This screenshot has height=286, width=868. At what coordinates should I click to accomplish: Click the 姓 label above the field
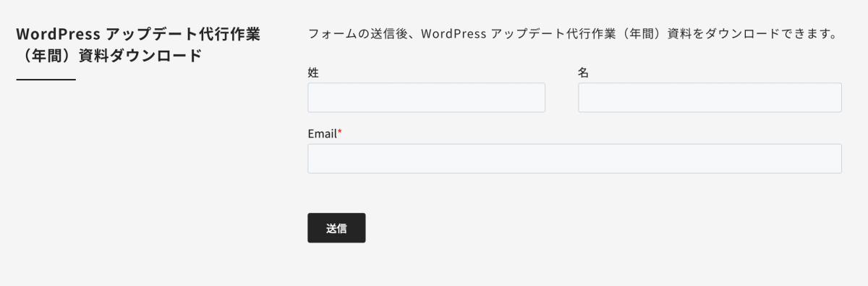(313, 72)
